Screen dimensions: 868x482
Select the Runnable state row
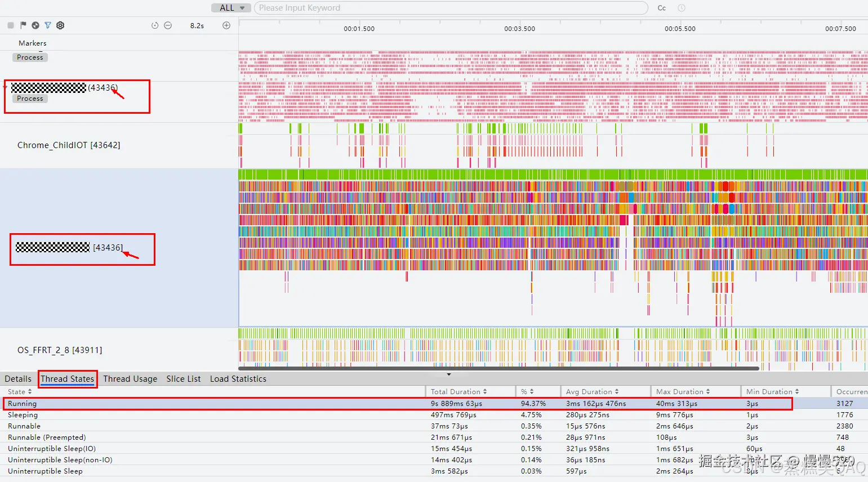[434, 426]
